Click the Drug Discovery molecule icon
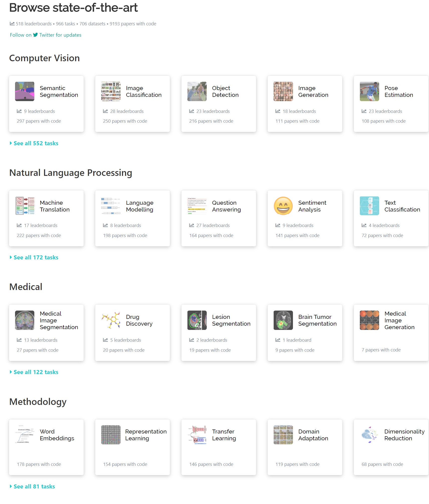The height and width of the screenshot is (504, 429). pyautogui.click(x=111, y=320)
